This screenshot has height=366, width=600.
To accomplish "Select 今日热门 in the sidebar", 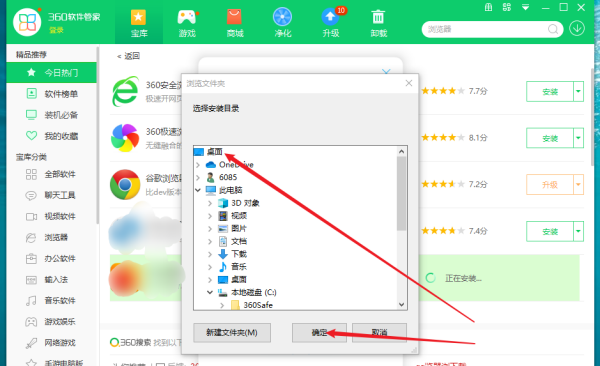I will point(52,72).
